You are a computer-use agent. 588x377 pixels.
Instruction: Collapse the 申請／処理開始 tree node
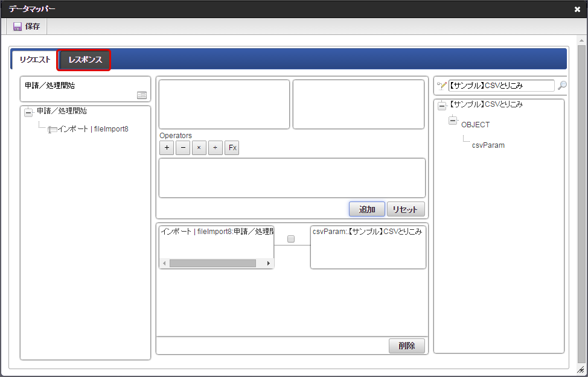coord(28,112)
